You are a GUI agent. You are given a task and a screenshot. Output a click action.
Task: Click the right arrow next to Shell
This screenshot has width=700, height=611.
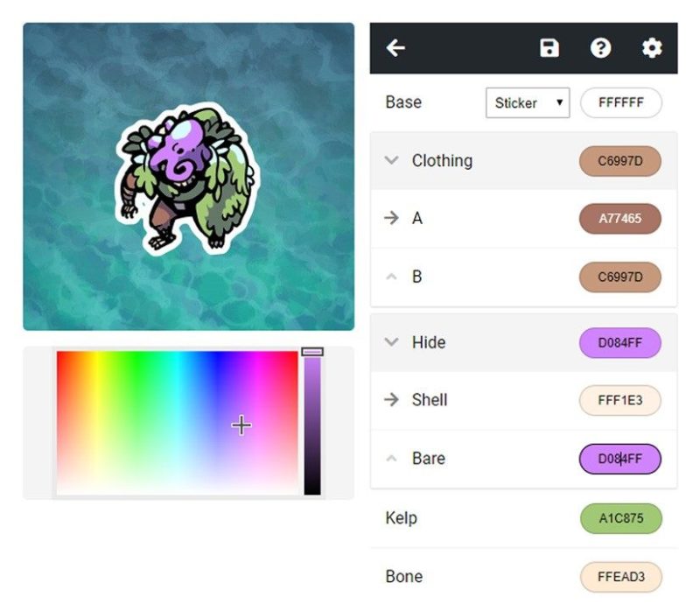coord(391,399)
